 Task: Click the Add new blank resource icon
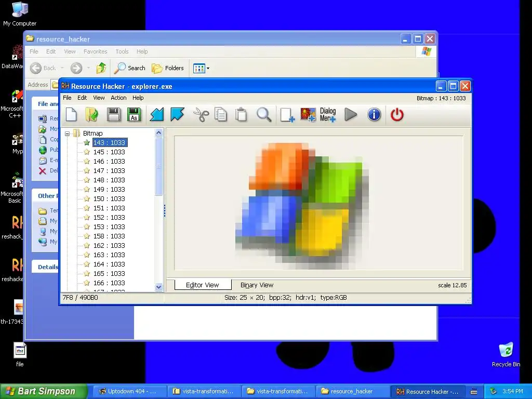287,115
